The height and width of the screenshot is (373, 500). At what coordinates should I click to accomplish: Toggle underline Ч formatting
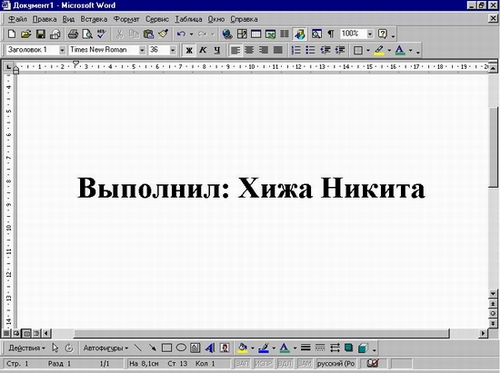tap(217, 50)
